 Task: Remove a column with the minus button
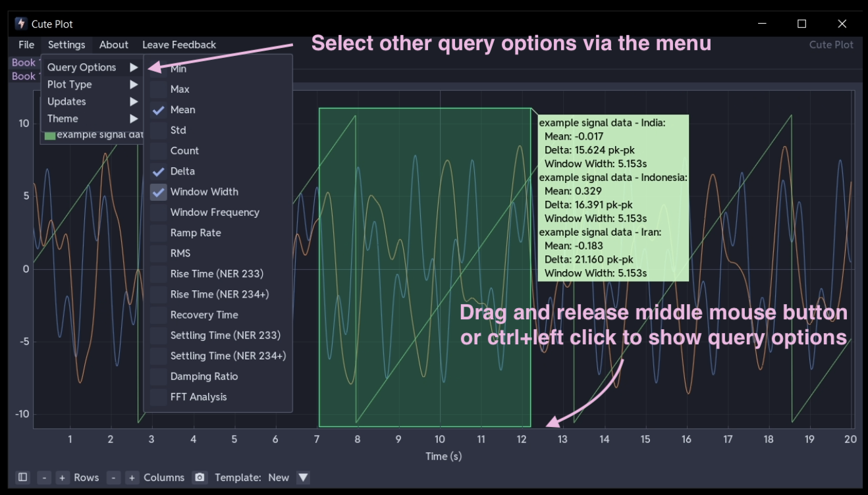[114, 477]
